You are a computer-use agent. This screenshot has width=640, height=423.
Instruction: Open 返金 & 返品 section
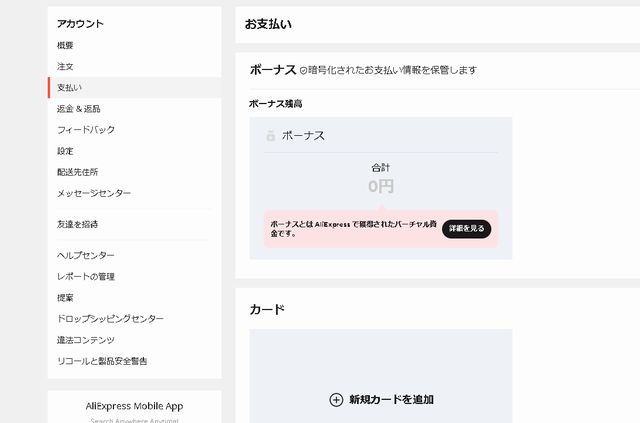(x=79, y=109)
